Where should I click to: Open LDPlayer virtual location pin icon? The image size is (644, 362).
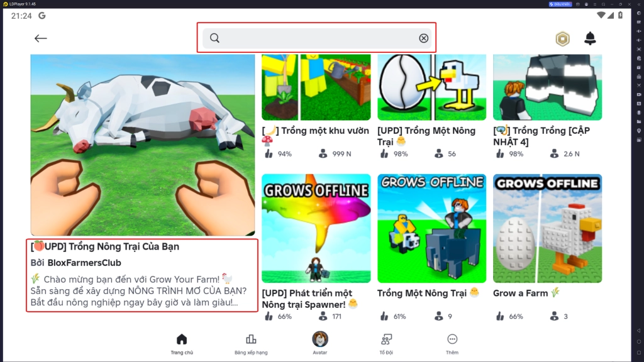(x=639, y=131)
